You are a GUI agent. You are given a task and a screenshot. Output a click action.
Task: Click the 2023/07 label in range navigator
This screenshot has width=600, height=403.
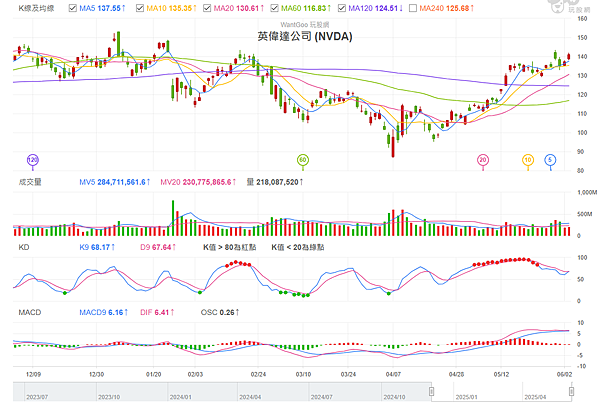[x=37, y=397]
